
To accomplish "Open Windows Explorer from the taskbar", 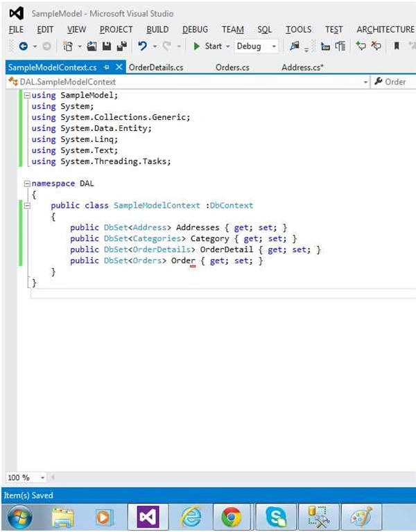I will [x=63, y=518].
